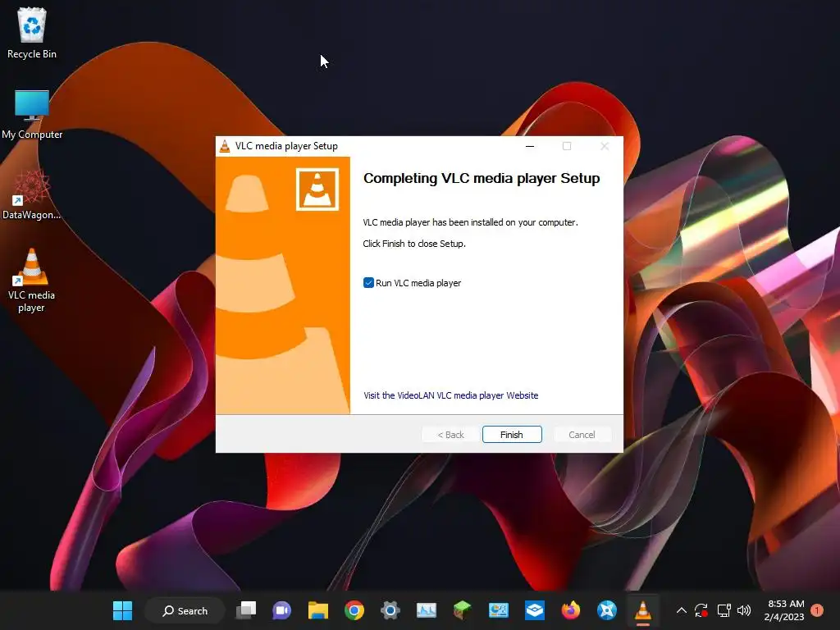Open the blue box app in taskbar
840x630 pixels.
pyautogui.click(x=535, y=610)
